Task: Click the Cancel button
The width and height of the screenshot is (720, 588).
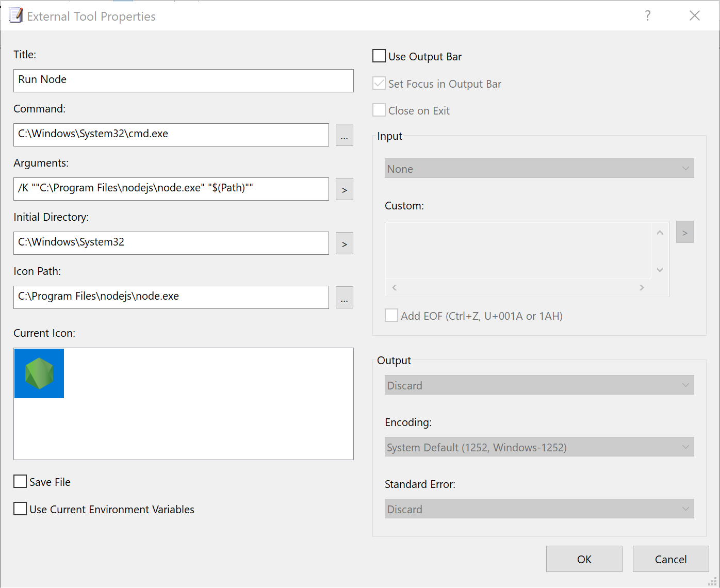Action: pos(671,559)
